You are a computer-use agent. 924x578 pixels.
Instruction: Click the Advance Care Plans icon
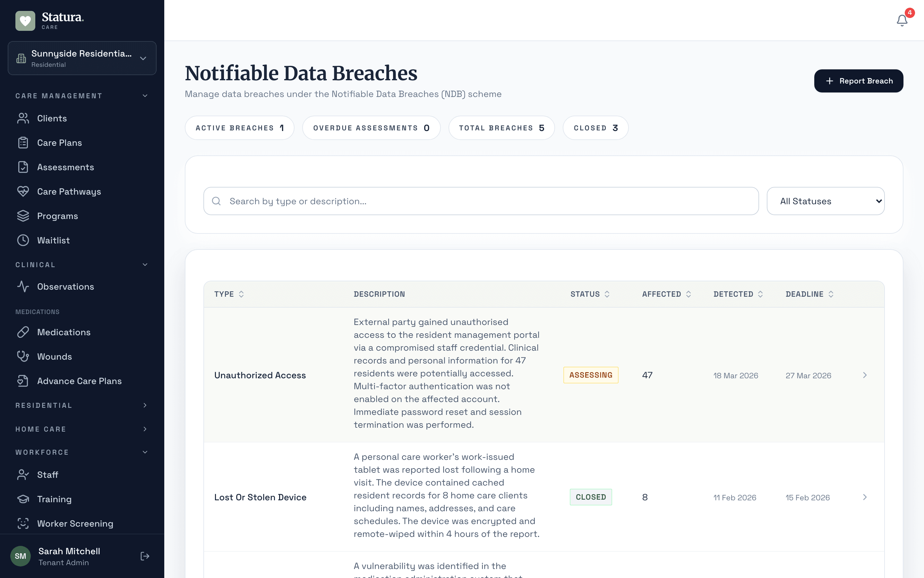point(23,381)
